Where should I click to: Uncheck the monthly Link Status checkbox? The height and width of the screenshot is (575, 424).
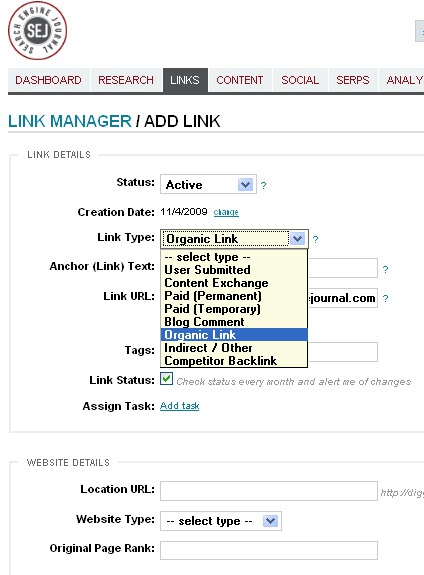click(x=167, y=379)
